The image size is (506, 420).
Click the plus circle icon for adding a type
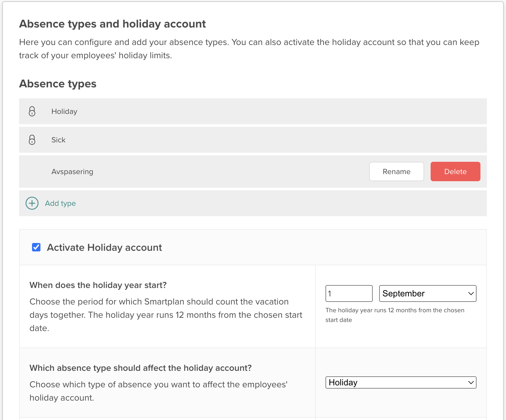pos(31,203)
